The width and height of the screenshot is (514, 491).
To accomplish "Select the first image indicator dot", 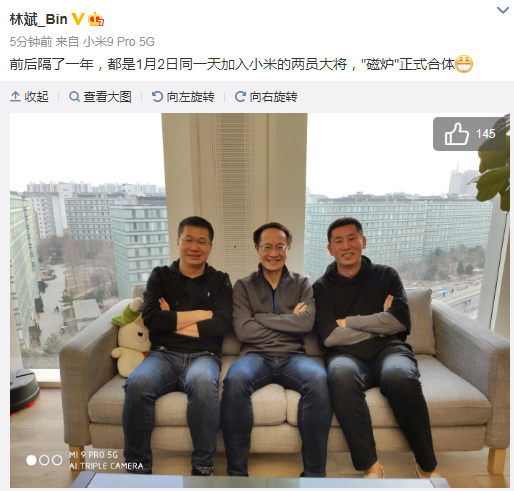I will 31,460.
